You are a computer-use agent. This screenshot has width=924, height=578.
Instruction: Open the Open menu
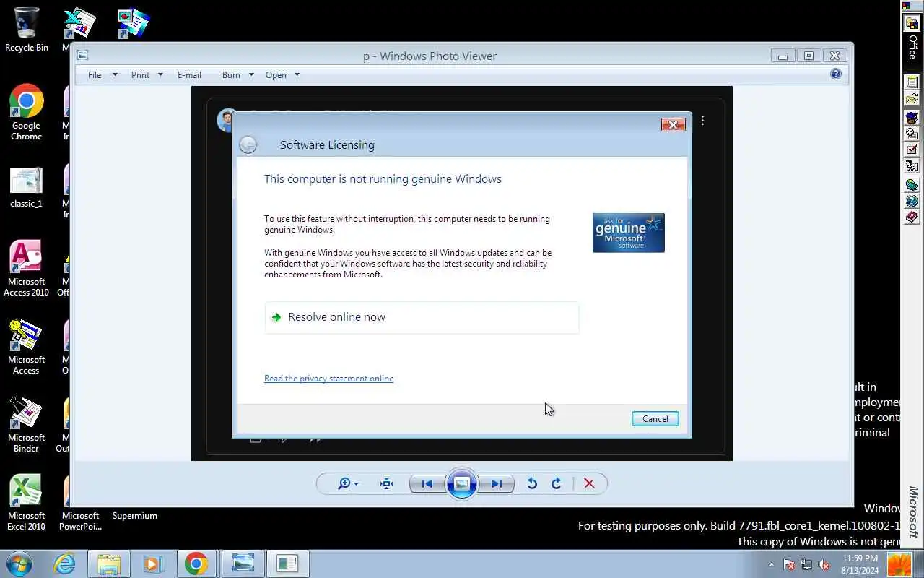pyautogui.click(x=276, y=74)
